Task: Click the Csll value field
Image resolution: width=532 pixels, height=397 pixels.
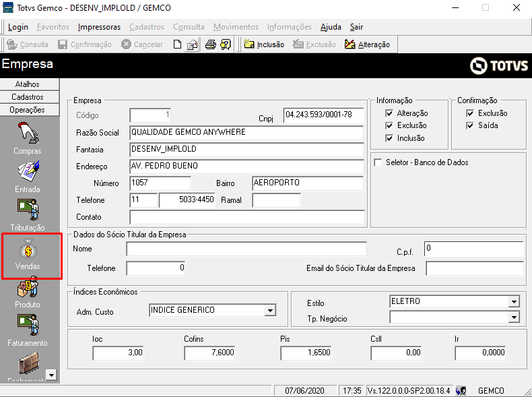Action: tap(396, 353)
